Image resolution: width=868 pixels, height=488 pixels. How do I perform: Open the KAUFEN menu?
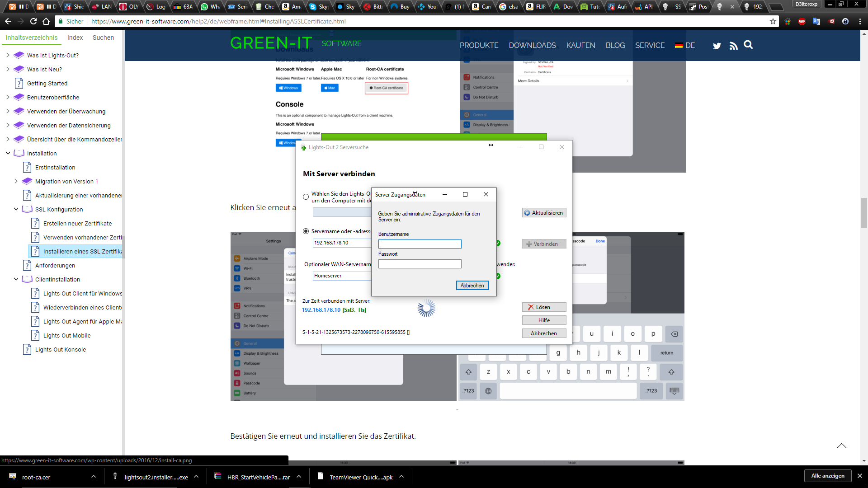580,45
